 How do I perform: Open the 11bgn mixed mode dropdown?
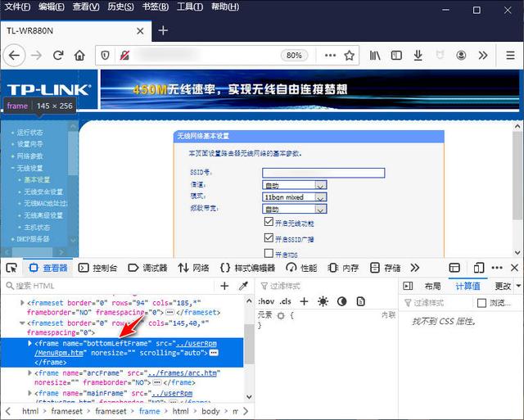coord(295,197)
